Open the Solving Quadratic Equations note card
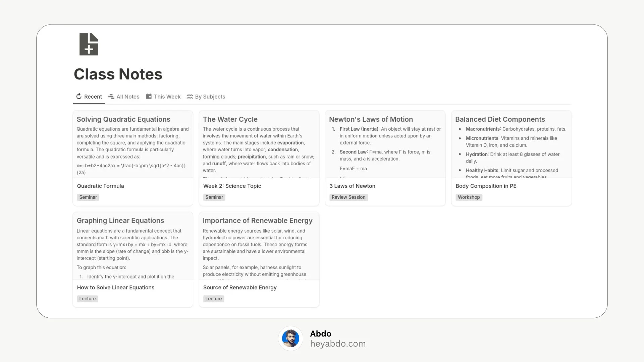 point(133,158)
